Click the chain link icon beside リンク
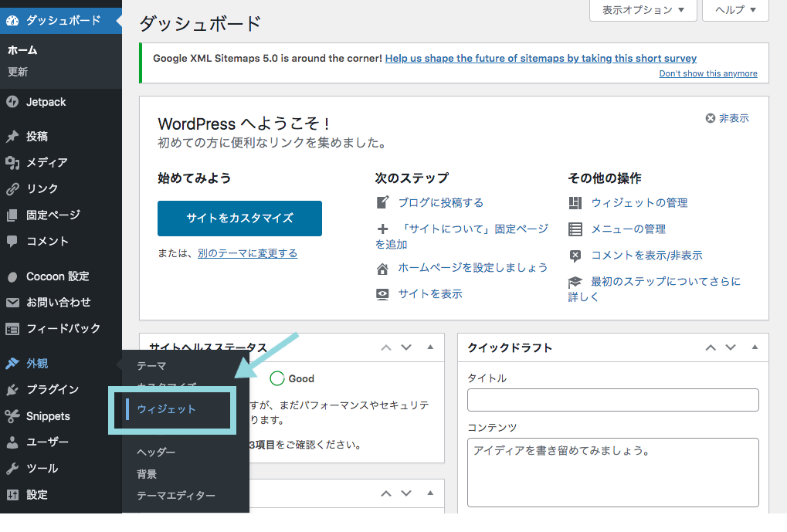Image resolution: width=787 pixels, height=532 pixels. pos(12,188)
